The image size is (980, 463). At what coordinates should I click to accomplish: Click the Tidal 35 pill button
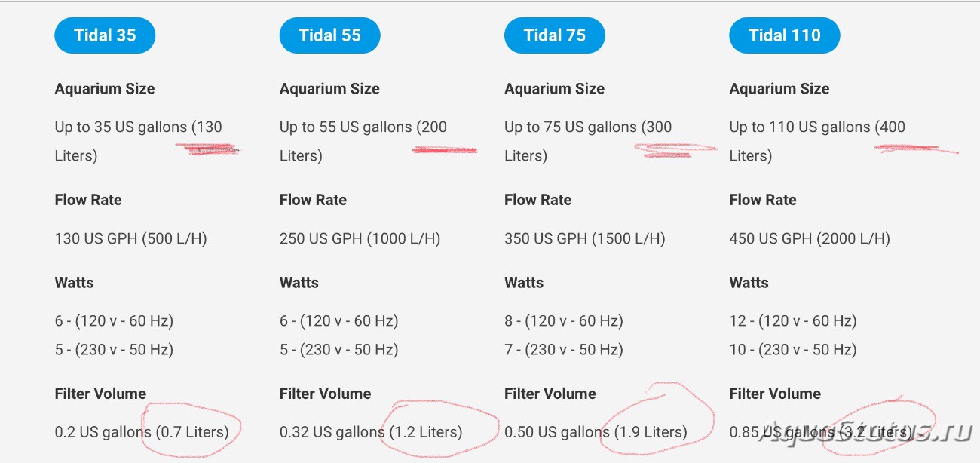[x=105, y=35]
